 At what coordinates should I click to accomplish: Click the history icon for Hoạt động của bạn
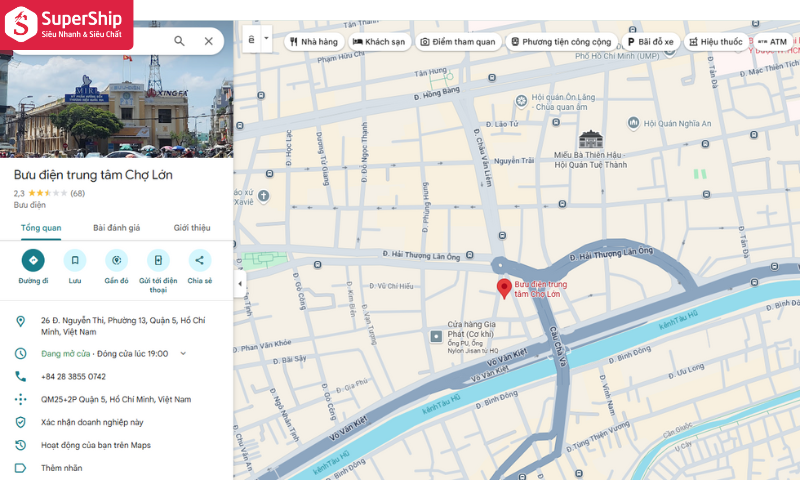tap(20, 445)
